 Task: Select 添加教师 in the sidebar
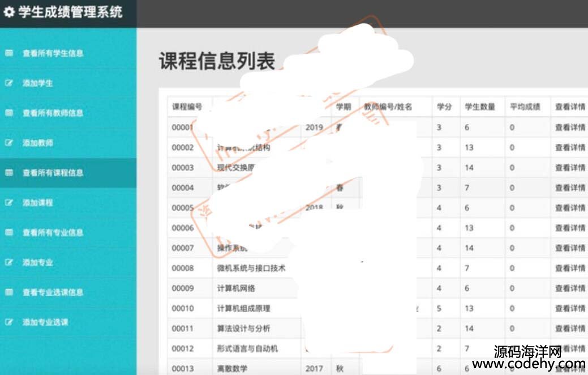(x=37, y=143)
